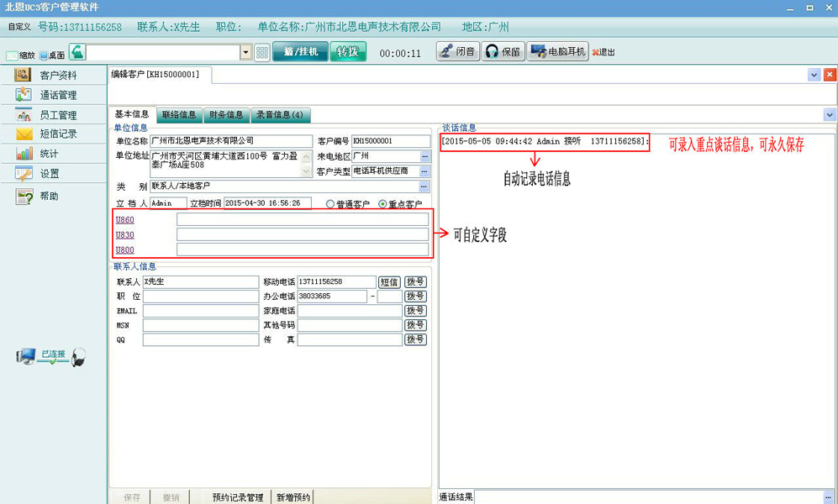Image resolution: width=838 pixels, height=504 pixels.
Task: Open the dial pad grid icon
Action: click(262, 52)
